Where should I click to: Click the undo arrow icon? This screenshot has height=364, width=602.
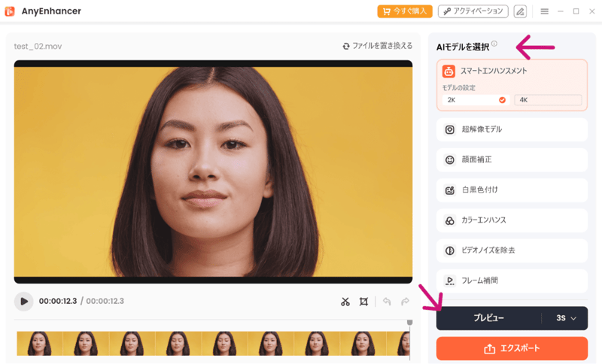[x=387, y=302]
